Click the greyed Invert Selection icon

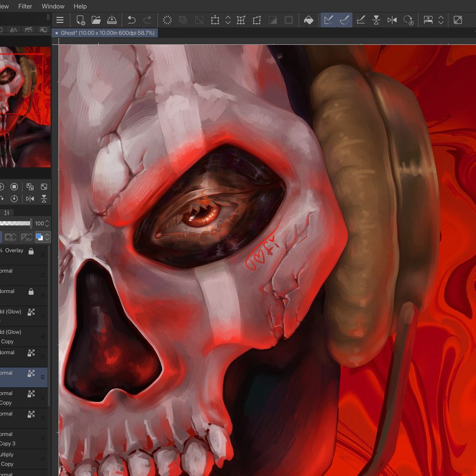coord(273,20)
